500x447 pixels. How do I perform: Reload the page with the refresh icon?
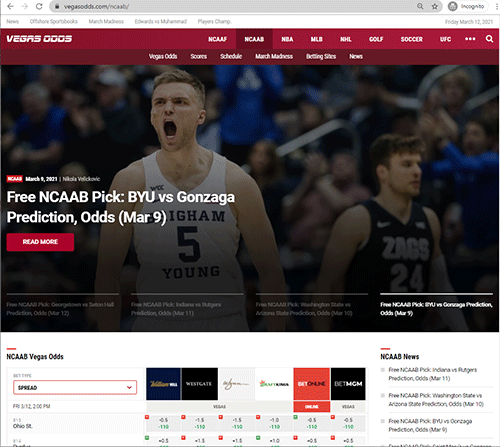pos(39,6)
